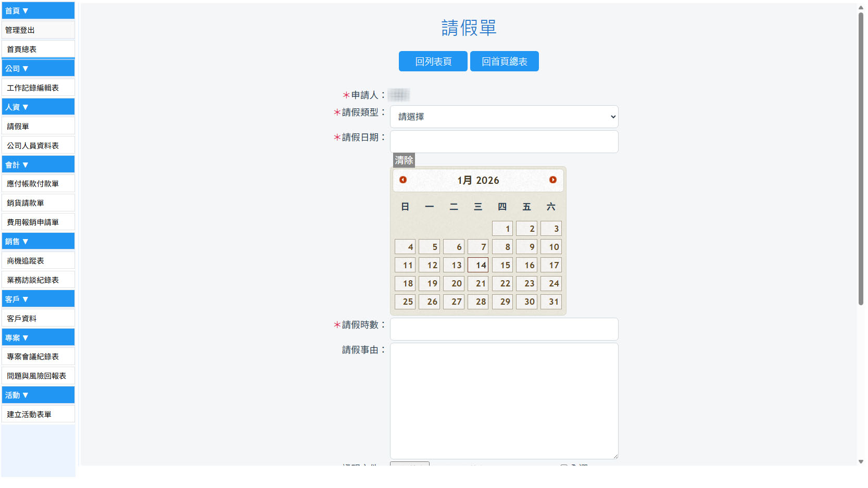
Task: Open 費用報銷申請單 in sidebar
Action: [38, 222]
